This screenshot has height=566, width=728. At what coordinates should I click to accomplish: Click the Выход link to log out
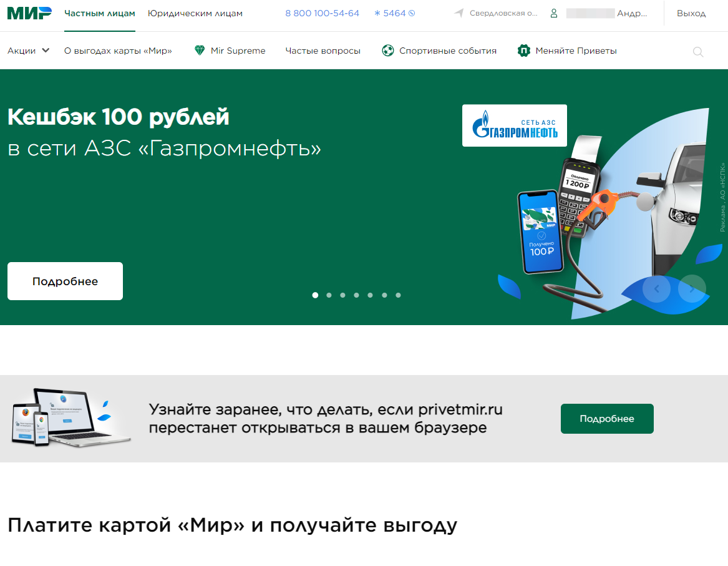click(691, 12)
